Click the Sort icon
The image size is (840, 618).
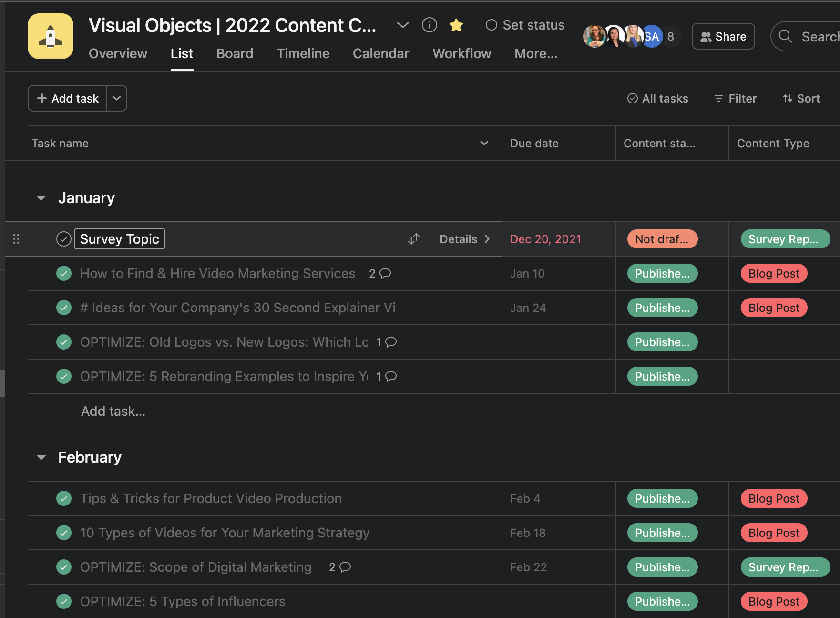(787, 98)
